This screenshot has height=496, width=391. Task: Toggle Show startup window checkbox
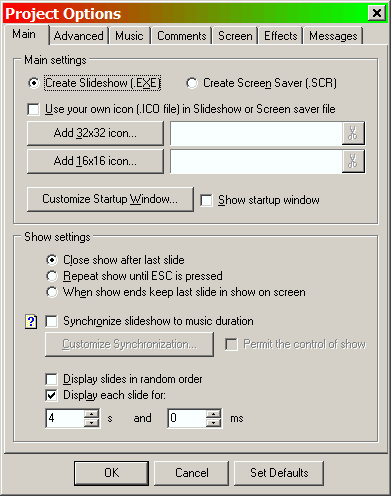(x=206, y=201)
